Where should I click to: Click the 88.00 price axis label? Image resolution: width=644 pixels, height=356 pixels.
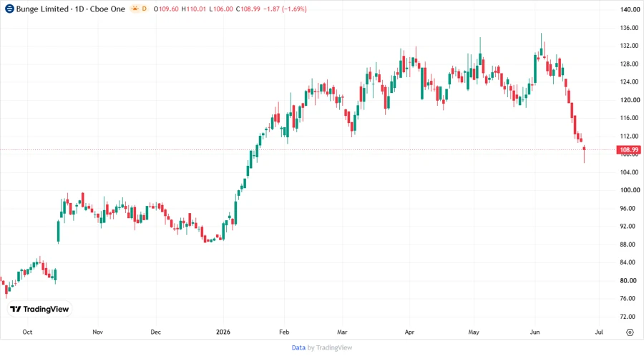[628, 244]
